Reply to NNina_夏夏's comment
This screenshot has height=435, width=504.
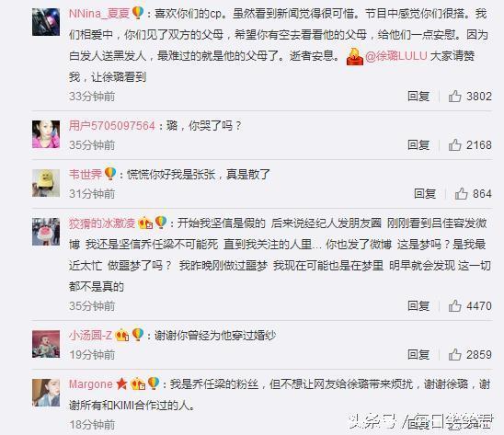click(x=418, y=97)
